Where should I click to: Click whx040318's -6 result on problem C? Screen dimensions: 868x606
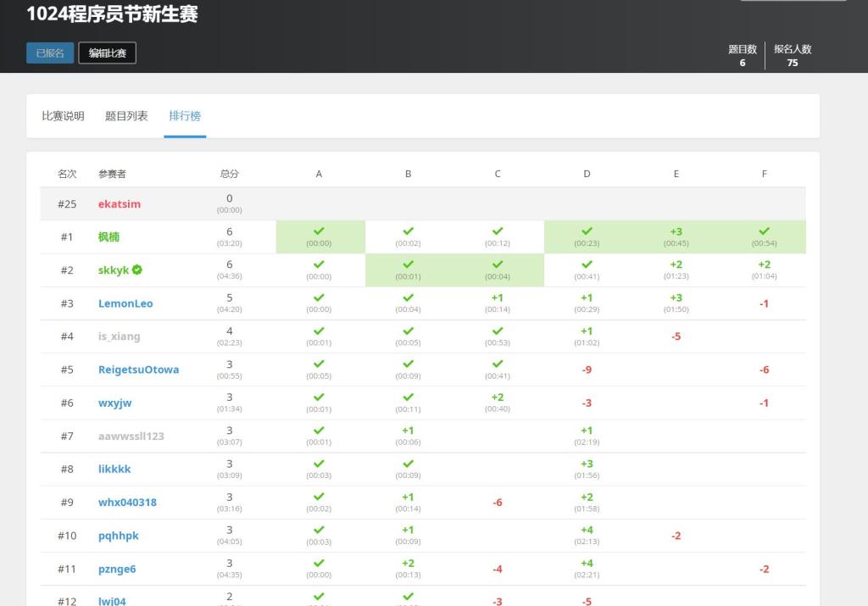(x=498, y=503)
